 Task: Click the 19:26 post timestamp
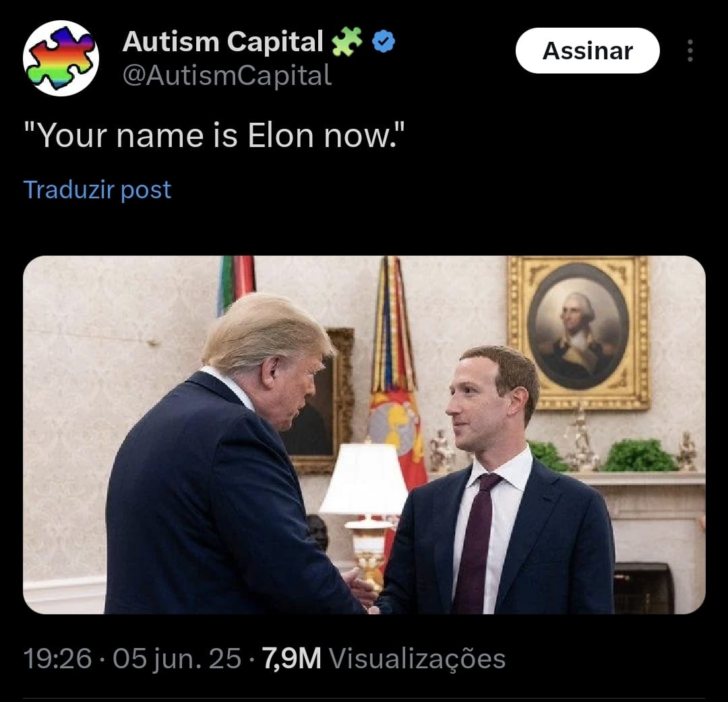pyautogui.click(x=57, y=658)
